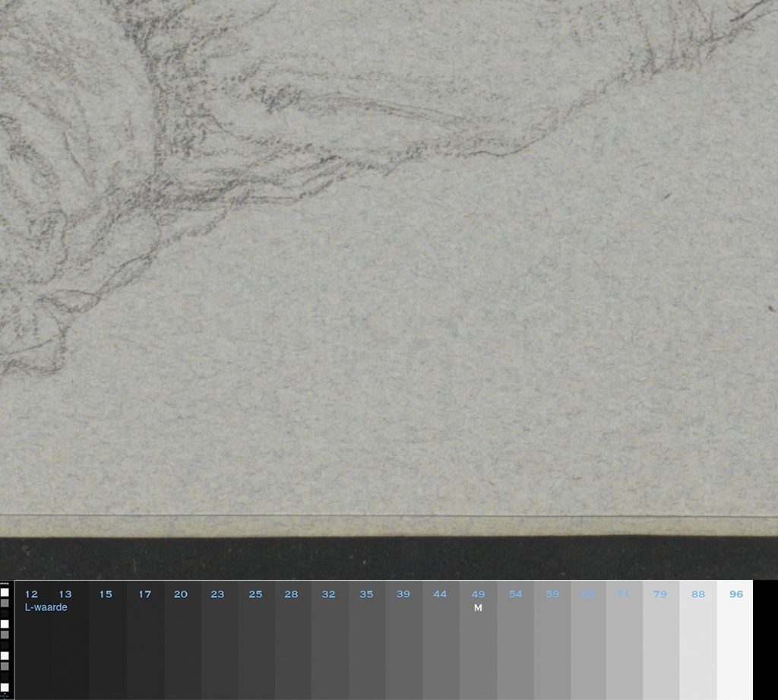Click the swatch with L-value 20
This screenshot has height=700, width=778.
click(182, 646)
